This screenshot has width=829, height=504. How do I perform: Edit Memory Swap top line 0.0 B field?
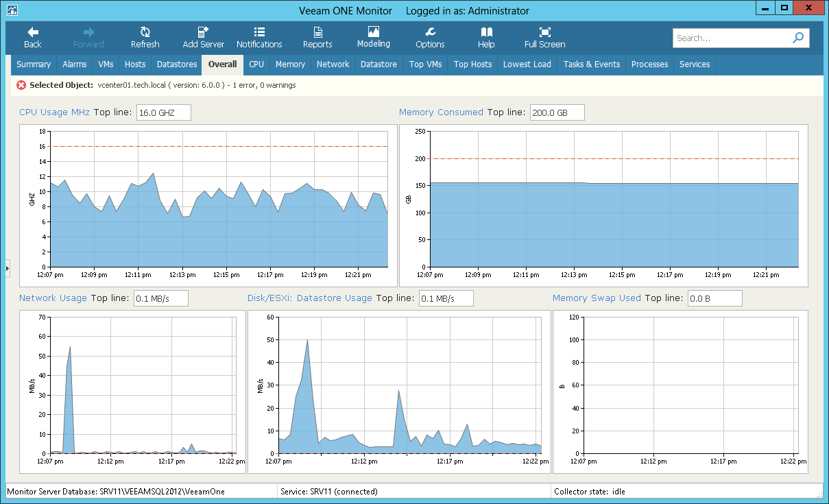click(714, 298)
